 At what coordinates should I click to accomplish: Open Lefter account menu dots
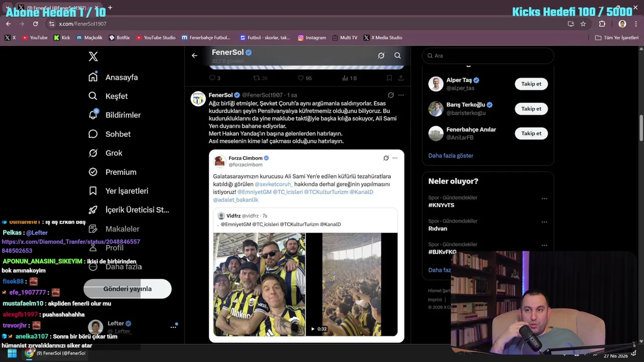173,327
